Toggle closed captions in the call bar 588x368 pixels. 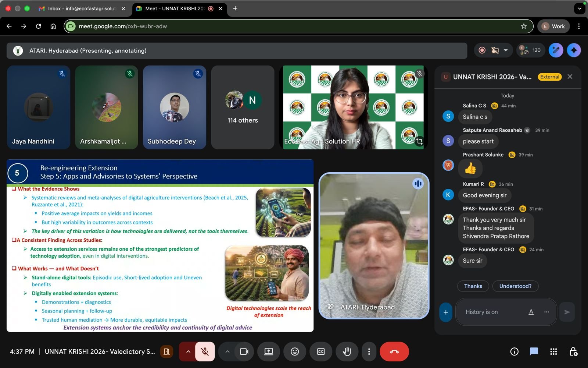(x=321, y=351)
